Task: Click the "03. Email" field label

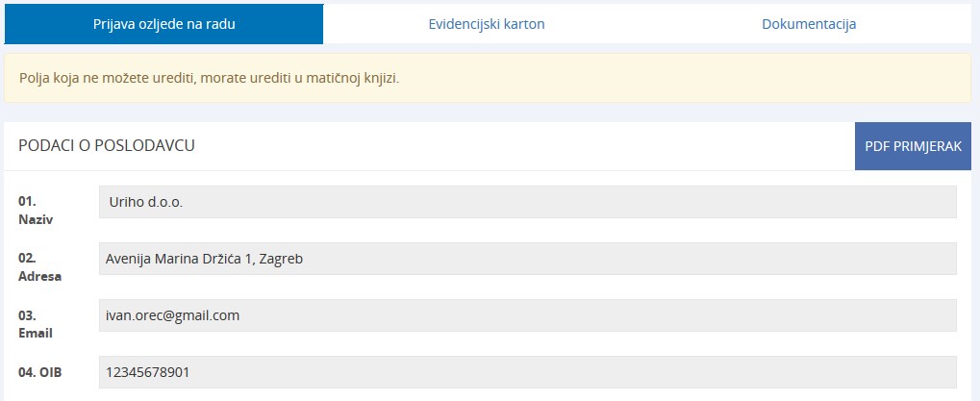Action: click(x=36, y=324)
